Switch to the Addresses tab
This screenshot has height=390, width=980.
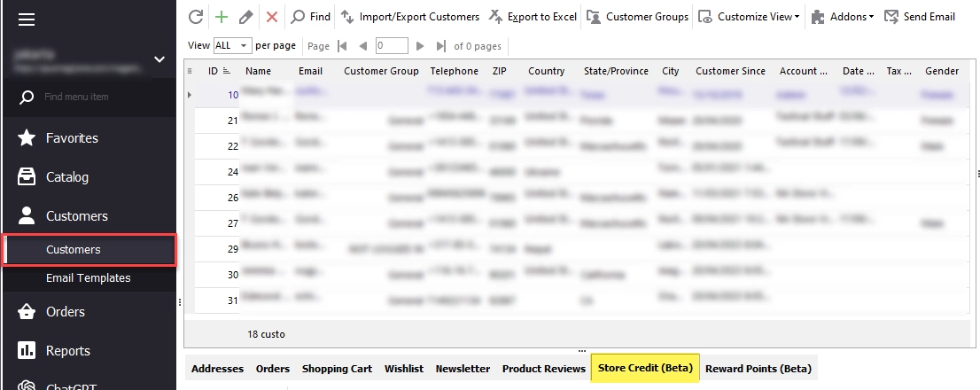(x=217, y=369)
